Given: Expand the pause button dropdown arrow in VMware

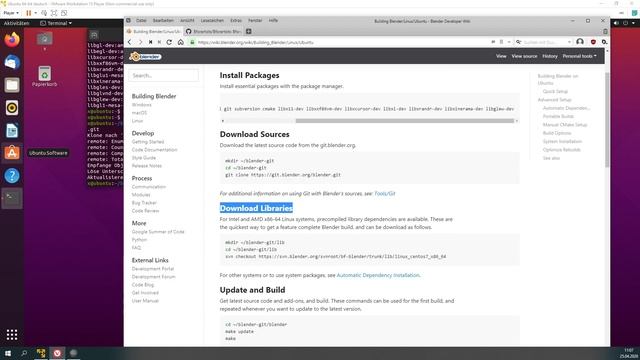Looking at the screenshot, I should click(36, 13).
